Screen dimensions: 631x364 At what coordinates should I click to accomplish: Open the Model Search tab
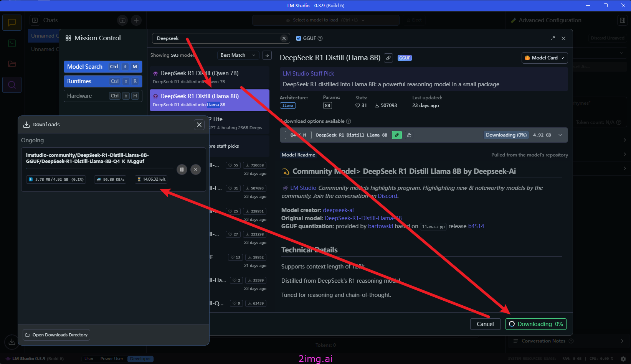click(x=103, y=67)
